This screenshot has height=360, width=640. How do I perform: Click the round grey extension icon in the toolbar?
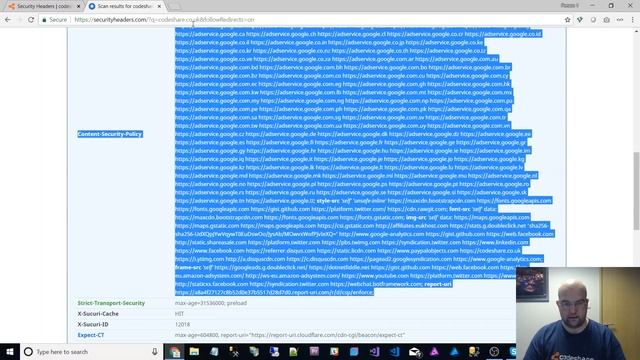tap(593, 20)
